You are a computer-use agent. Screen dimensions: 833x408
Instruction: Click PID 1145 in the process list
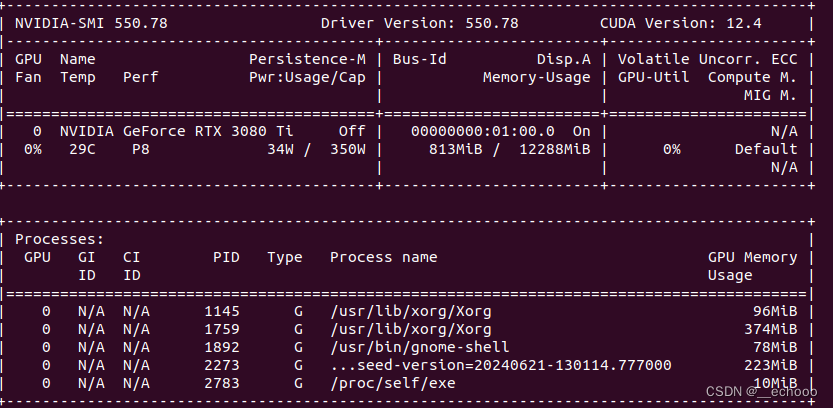(222, 311)
